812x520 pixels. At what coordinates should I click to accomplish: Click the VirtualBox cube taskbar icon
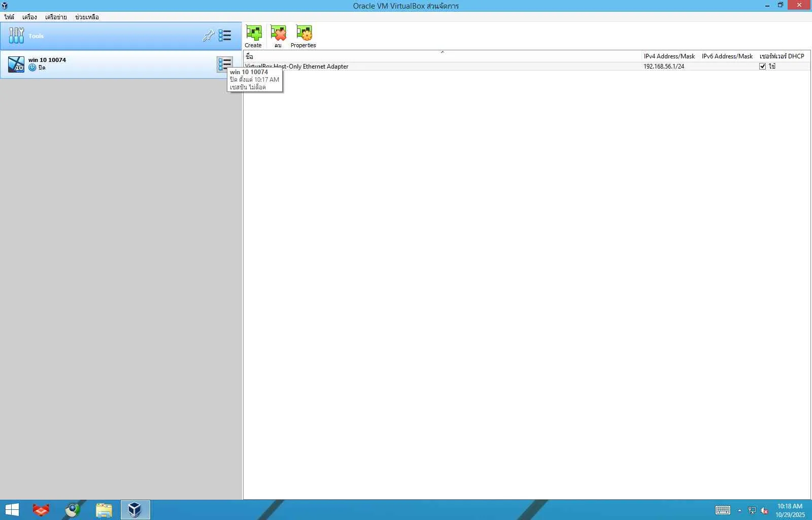pos(135,510)
